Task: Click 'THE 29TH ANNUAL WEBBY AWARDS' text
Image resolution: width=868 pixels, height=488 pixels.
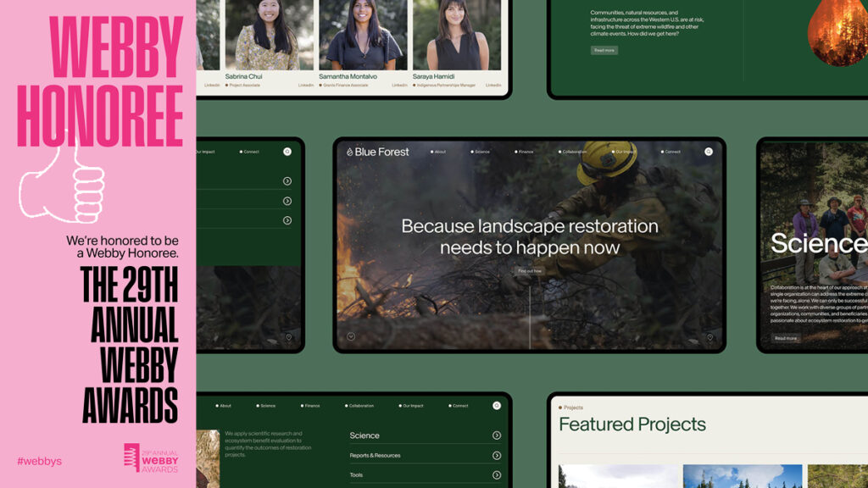Action: (130, 345)
